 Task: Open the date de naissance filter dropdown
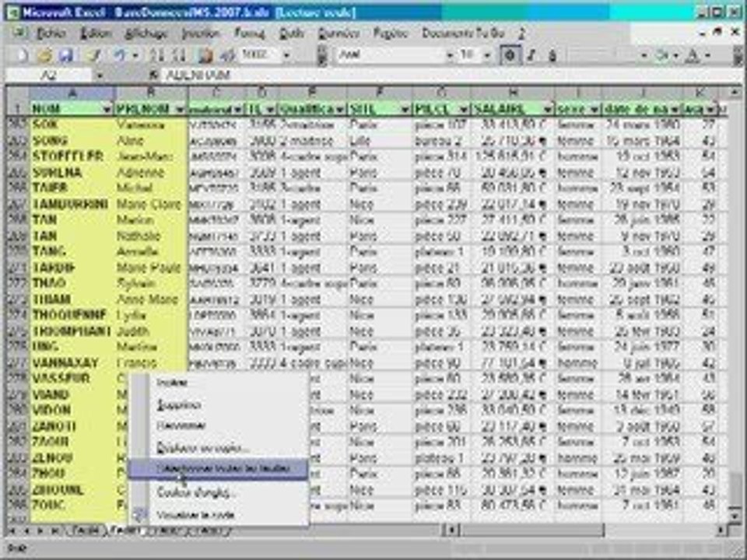pos(675,110)
